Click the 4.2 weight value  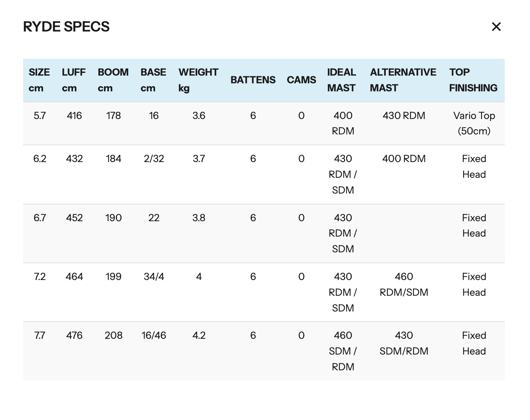[x=198, y=335]
